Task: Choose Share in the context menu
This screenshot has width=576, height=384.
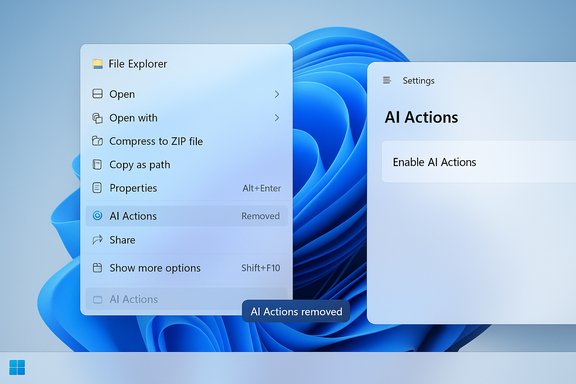Action: (x=187, y=240)
